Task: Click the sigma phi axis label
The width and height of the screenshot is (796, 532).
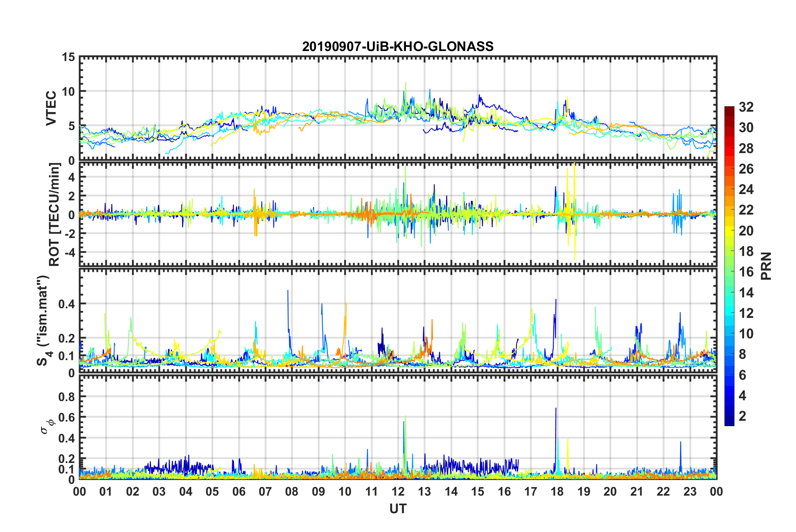Action: tap(47, 427)
